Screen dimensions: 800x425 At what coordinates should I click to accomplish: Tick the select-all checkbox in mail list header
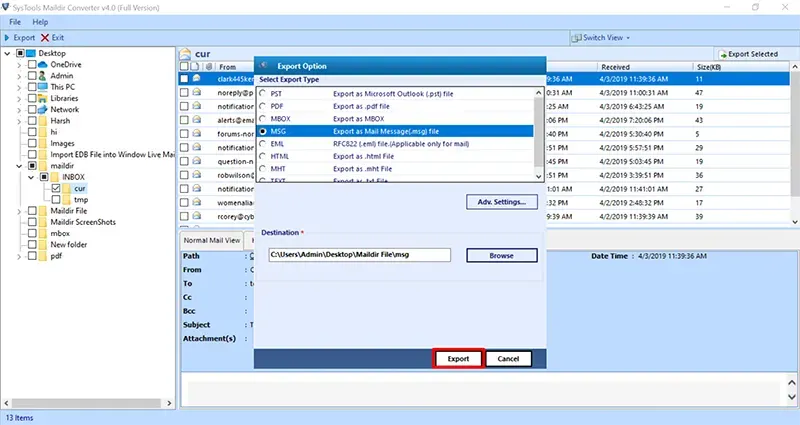coord(184,66)
